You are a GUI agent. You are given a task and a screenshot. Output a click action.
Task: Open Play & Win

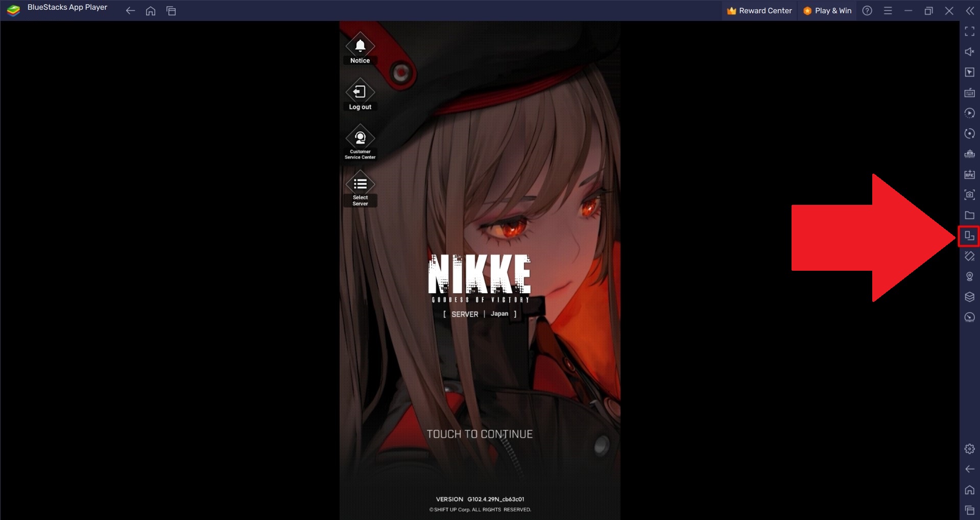click(827, 11)
